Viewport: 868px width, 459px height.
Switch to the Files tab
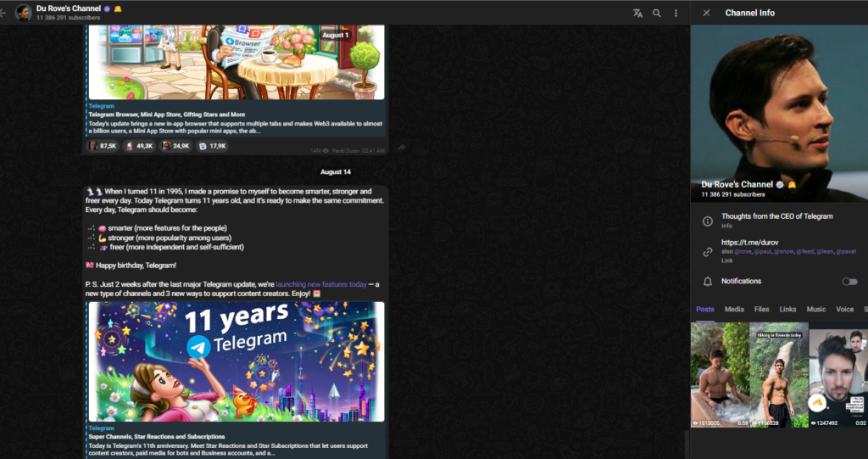click(762, 310)
